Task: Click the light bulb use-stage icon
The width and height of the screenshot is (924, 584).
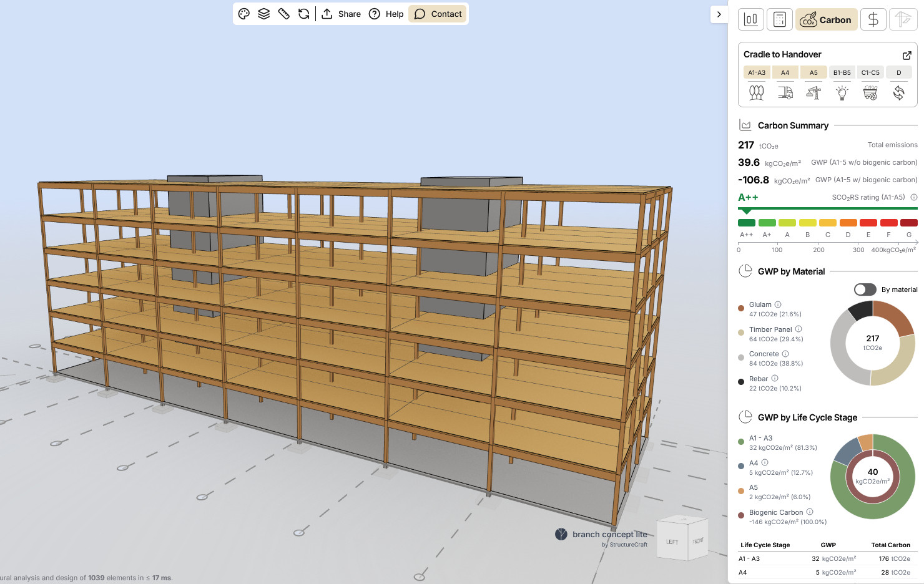Action: point(842,93)
